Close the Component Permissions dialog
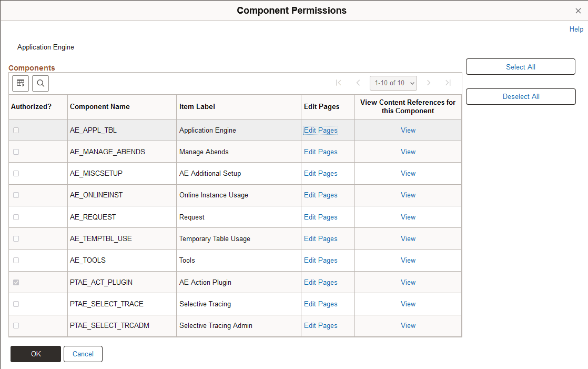The image size is (588, 369). pos(578,11)
